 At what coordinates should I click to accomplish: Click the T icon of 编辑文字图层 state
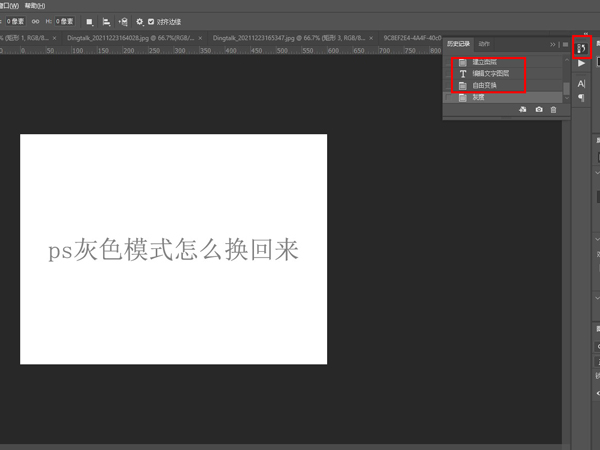coord(463,73)
